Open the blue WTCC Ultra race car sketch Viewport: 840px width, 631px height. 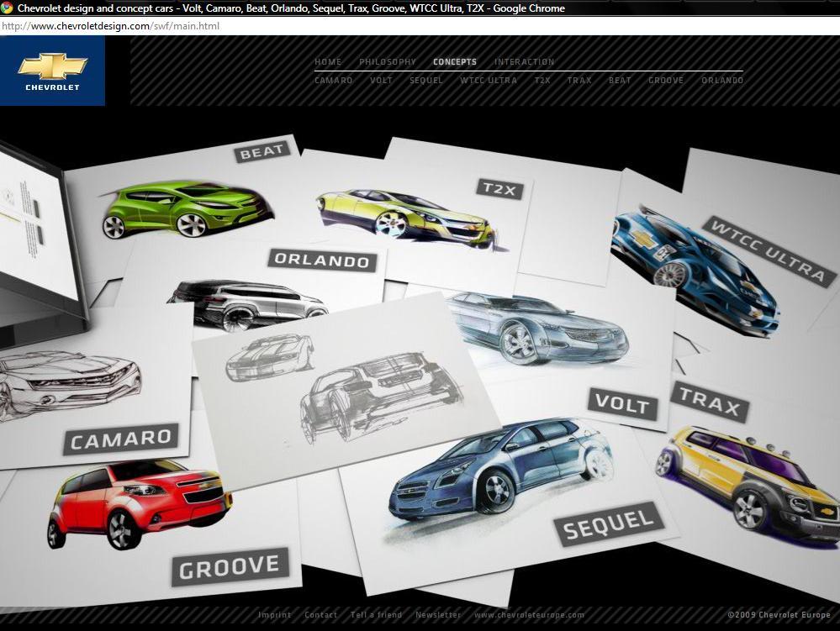tap(694, 271)
